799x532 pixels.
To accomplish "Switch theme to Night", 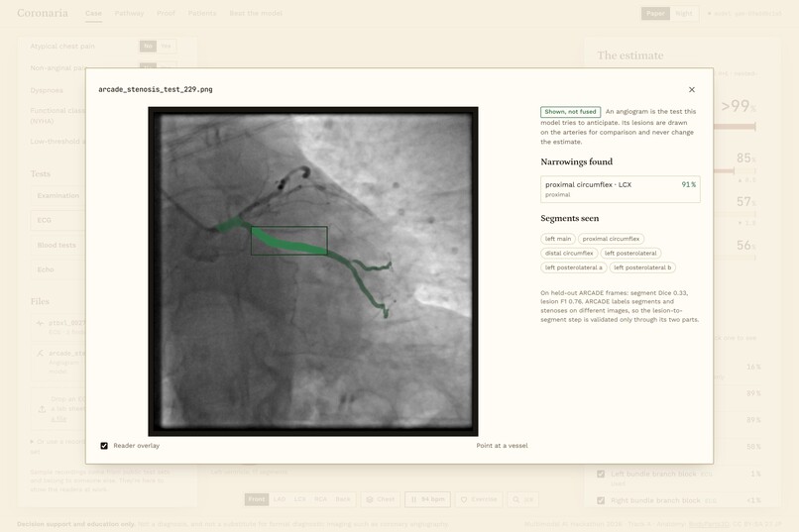I will click(684, 13).
